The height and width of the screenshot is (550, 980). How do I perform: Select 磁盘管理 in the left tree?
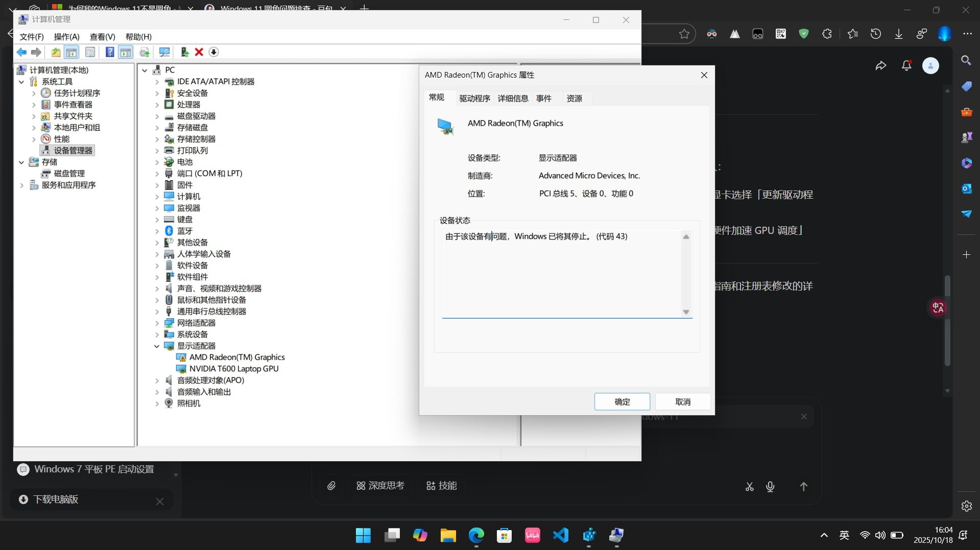(69, 174)
